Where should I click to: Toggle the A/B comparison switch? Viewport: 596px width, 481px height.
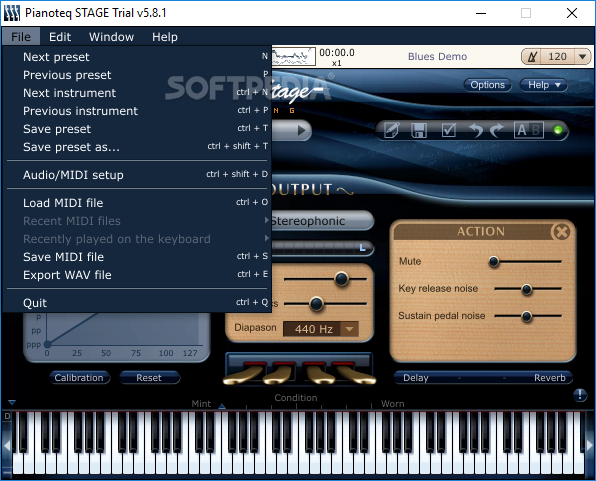tap(528, 130)
